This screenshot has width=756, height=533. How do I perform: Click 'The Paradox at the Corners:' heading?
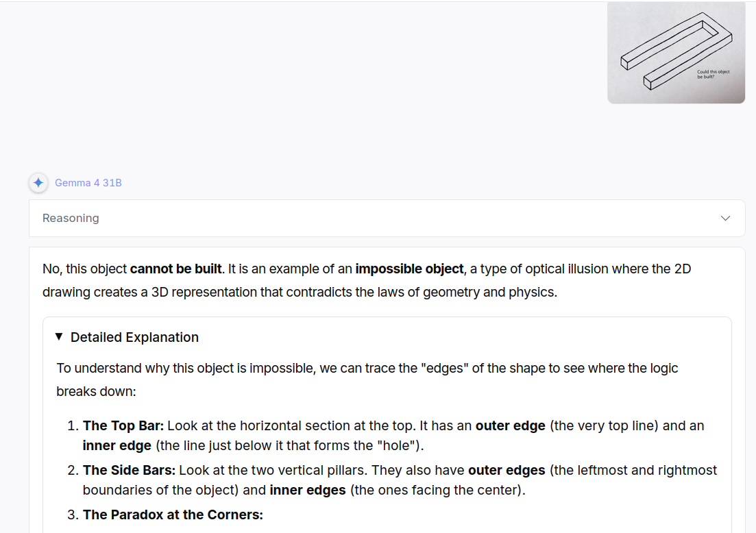(173, 515)
